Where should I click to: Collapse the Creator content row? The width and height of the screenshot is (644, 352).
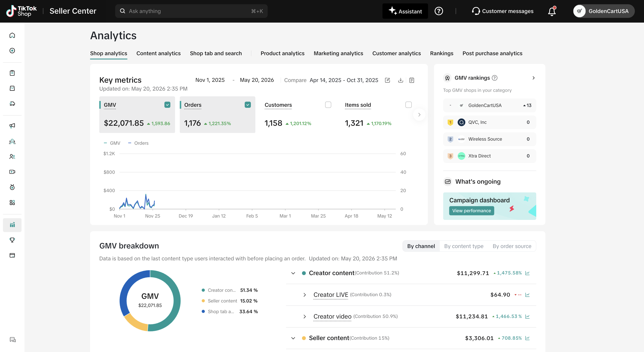(x=293, y=273)
